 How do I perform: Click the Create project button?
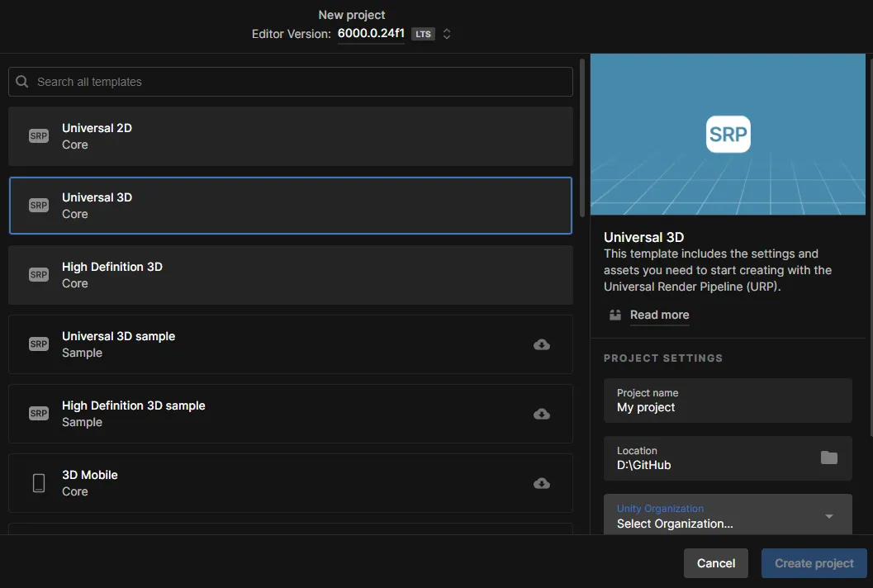click(814, 563)
